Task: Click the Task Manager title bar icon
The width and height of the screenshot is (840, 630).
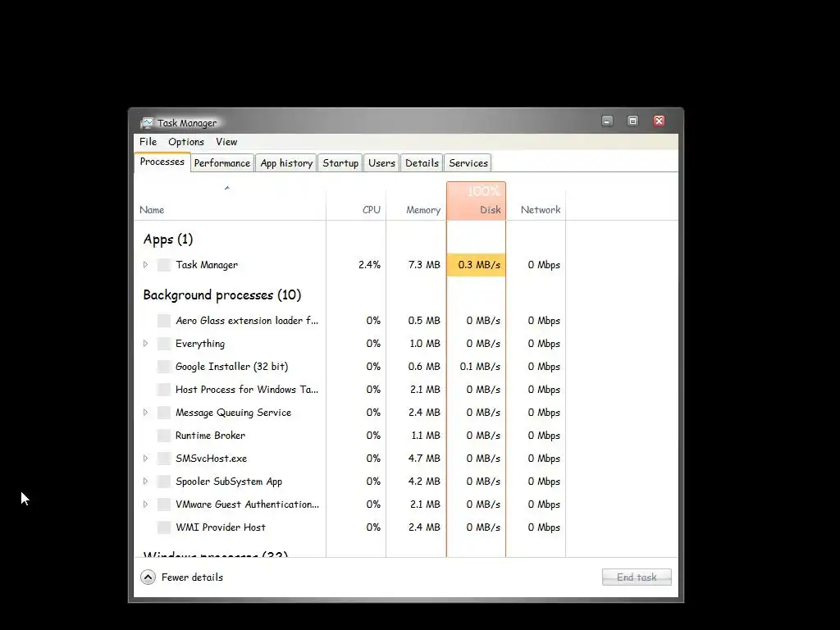Action: [146, 123]
